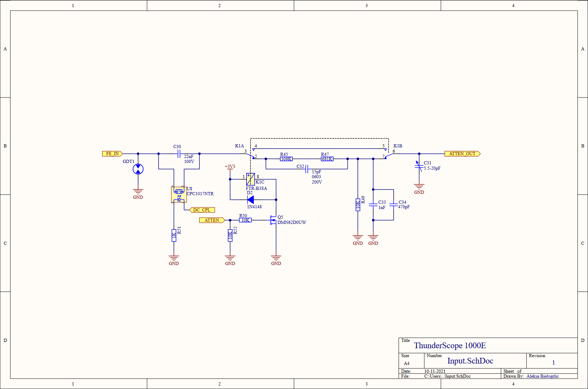Select the Q5 DMN62D0UW MOSFET symbol
Screen dimensions: 588x389
[x=273, y=220]
